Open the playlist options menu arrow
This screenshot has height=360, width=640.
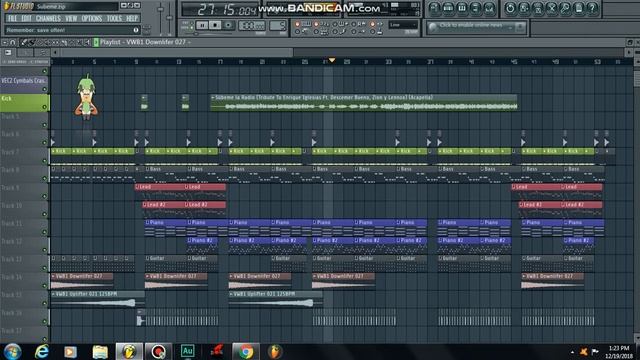point(4,42)
